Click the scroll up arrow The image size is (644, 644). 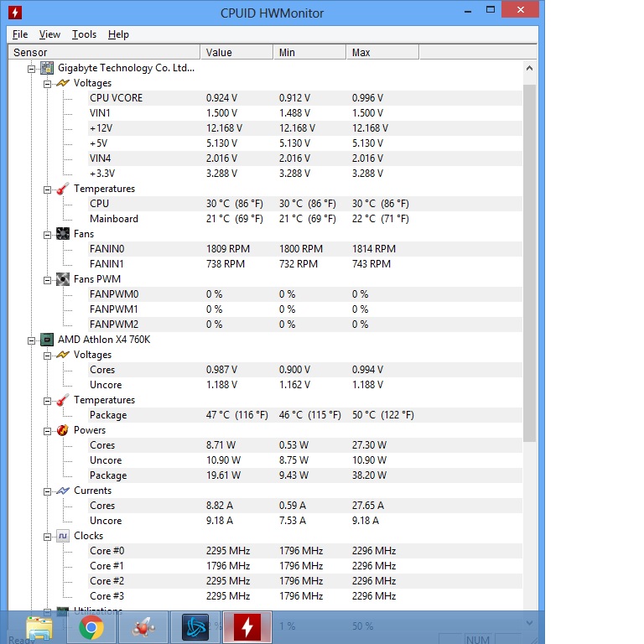click(529, 68)
